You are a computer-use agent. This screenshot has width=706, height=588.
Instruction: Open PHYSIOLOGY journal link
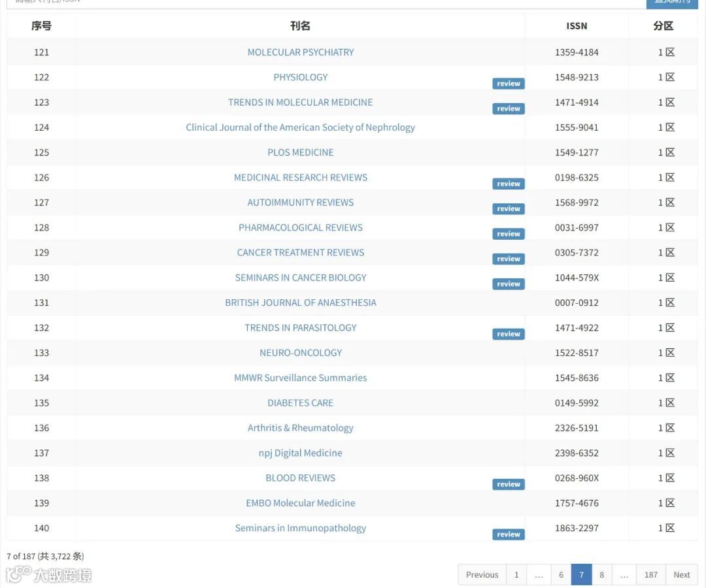pos(300,77)
